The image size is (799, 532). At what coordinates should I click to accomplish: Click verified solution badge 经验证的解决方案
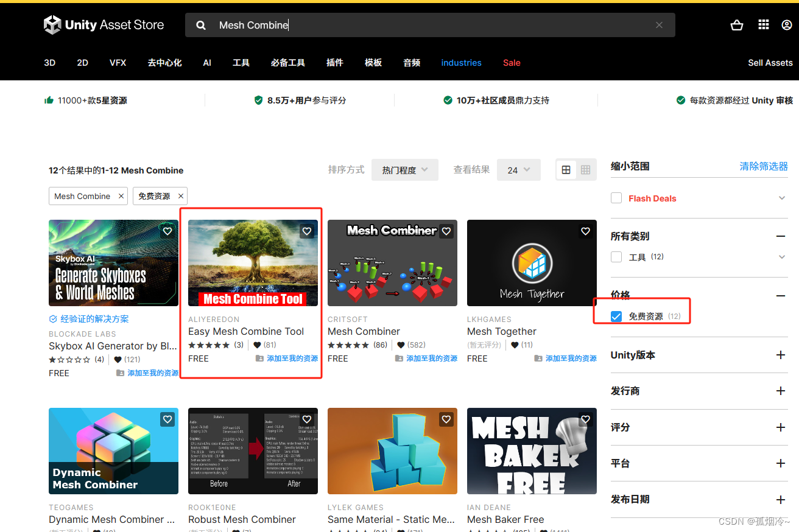tap(89, 319)
